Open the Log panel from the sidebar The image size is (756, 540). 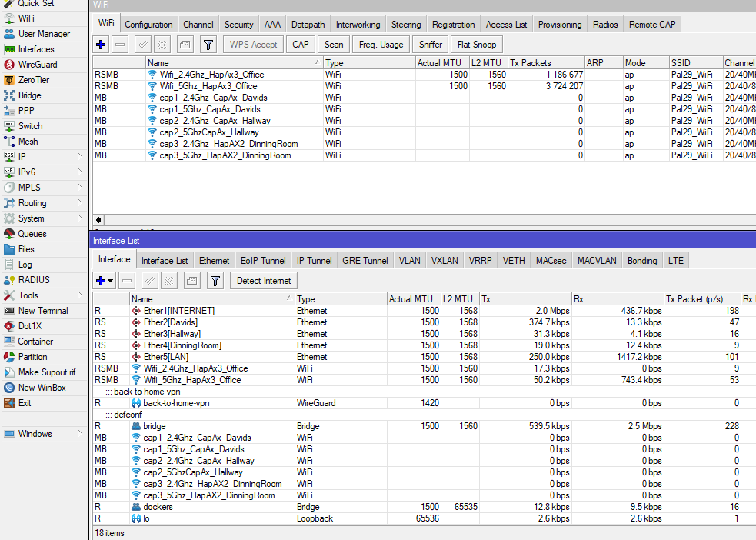(30, 265)
